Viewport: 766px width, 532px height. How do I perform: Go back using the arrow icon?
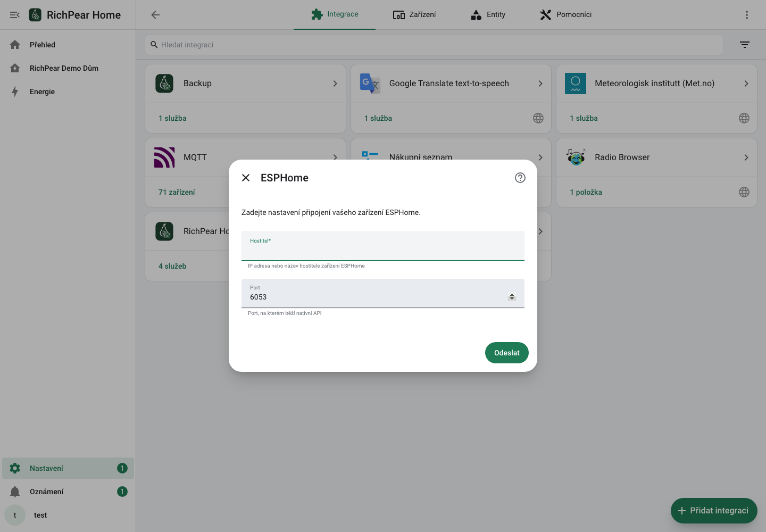[155, 15]
